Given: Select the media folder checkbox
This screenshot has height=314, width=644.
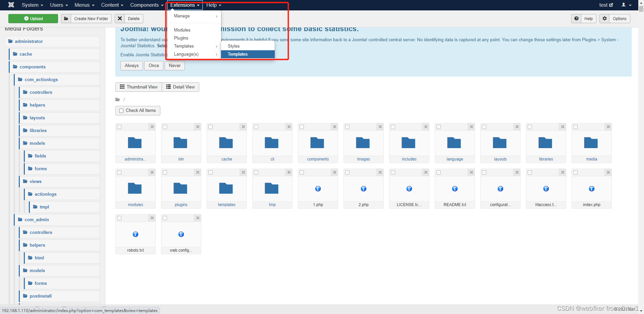Looking at the screenshot, I should [x=575, y=127].
